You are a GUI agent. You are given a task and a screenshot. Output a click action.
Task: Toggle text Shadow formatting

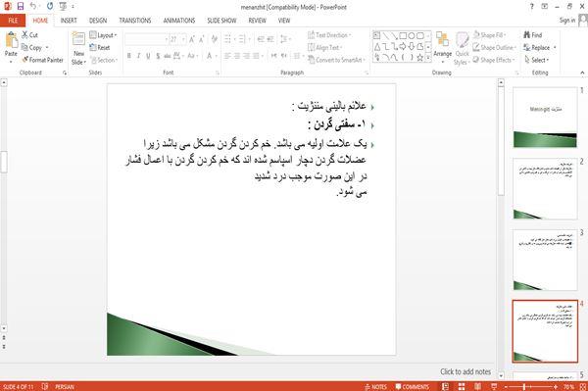point(158,56)
